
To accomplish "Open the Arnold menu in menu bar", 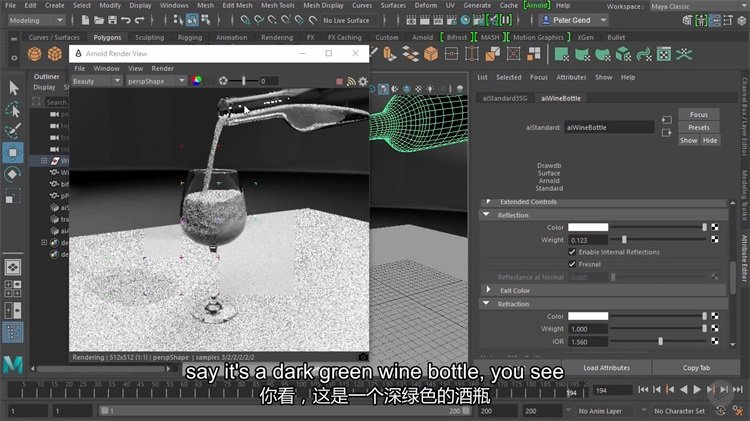I will [536, 5].
